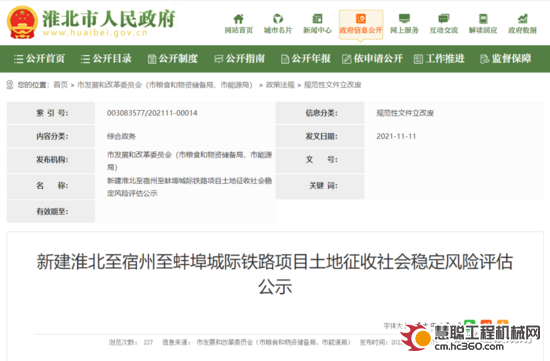Open the 网上服务 monitor icon
This screenshot has width=550, height=361.
pyautogui.click(x=404, y=19)
